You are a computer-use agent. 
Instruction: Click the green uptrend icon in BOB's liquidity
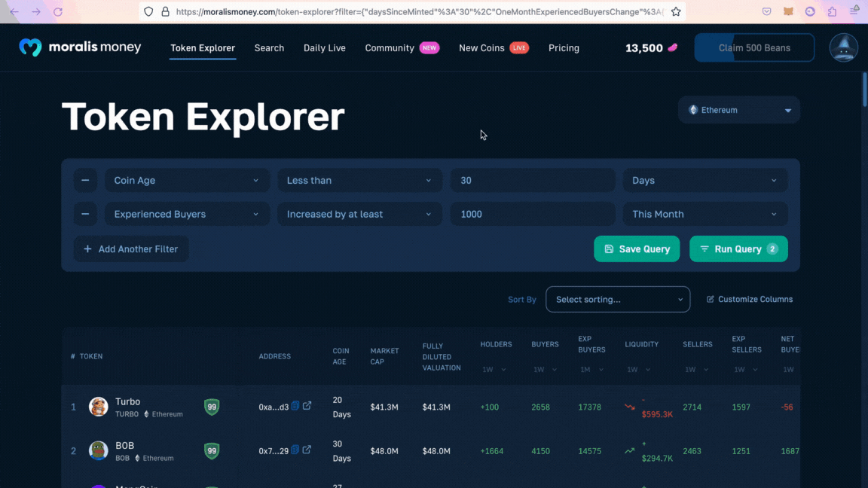tap(629, 451)
